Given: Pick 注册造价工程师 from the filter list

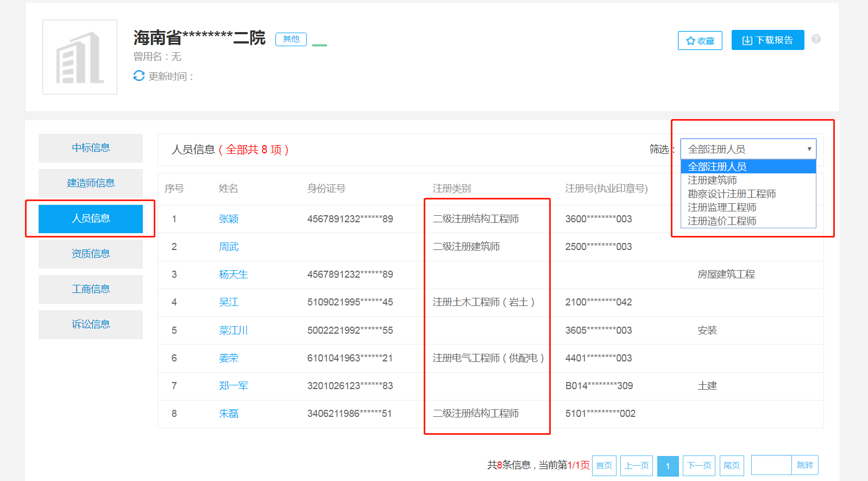Looking at the screenshot, I should point(722,221).
